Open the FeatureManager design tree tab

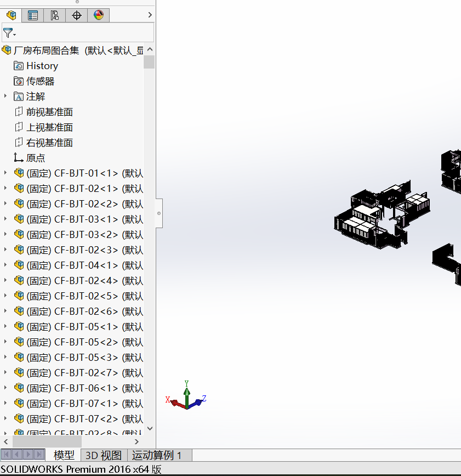pyautogui.click(x=12, y=15)
